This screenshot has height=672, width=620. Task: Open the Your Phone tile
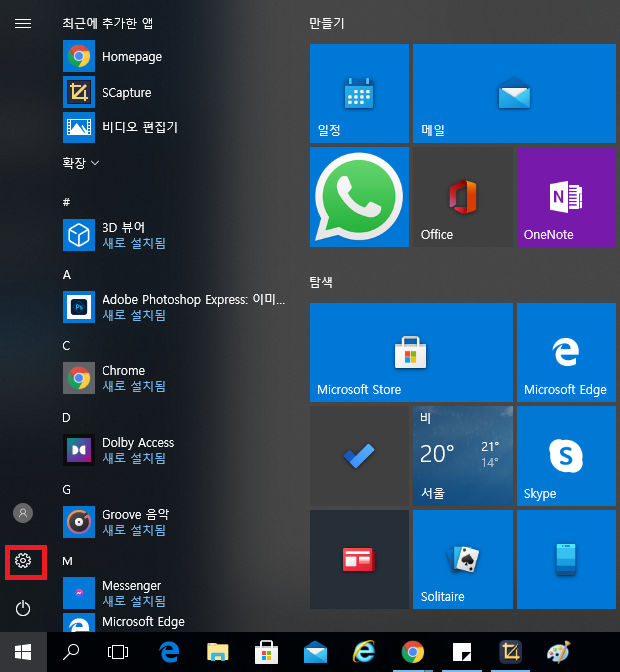pos(566,560)
